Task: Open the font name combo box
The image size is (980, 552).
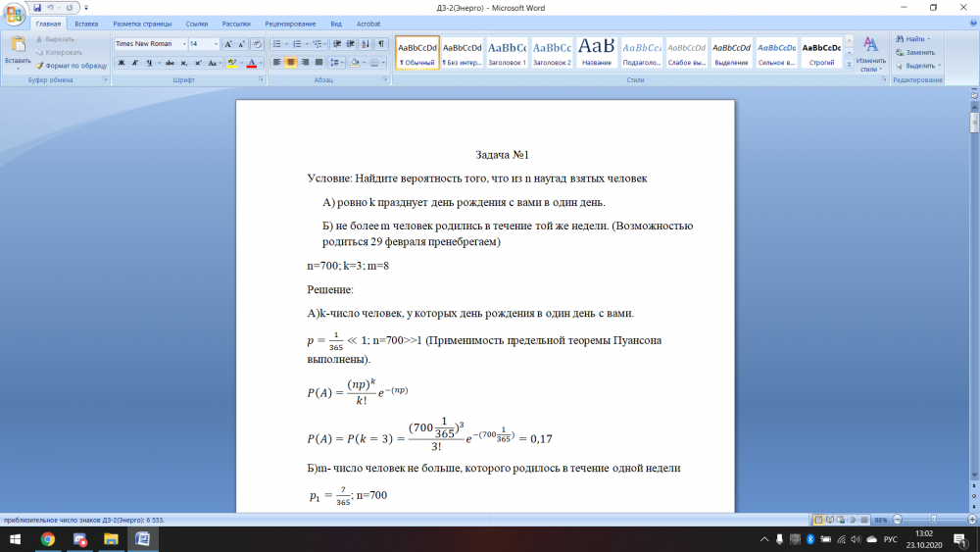Action: tap(151, 44)
